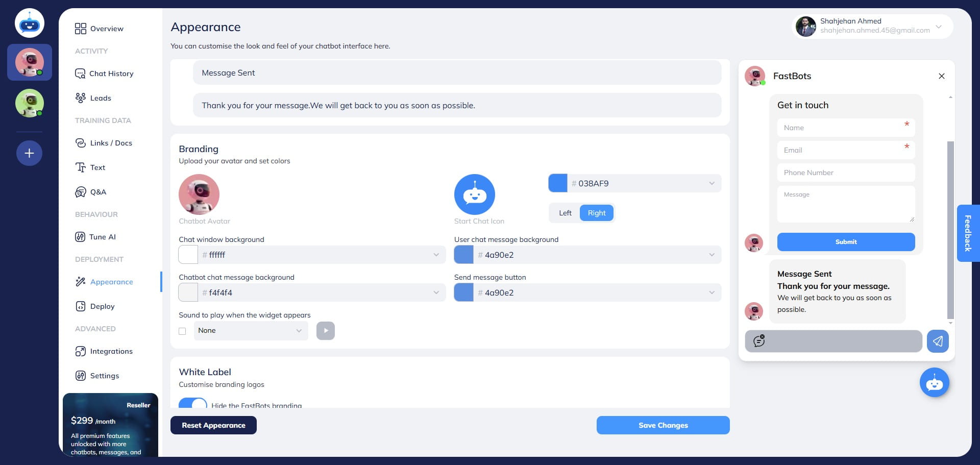The height and width of the screenshot is (465, 980).
Task: Open the account dropdown for Shahjehan Ahmed
Action: click(x=938, y=27)
